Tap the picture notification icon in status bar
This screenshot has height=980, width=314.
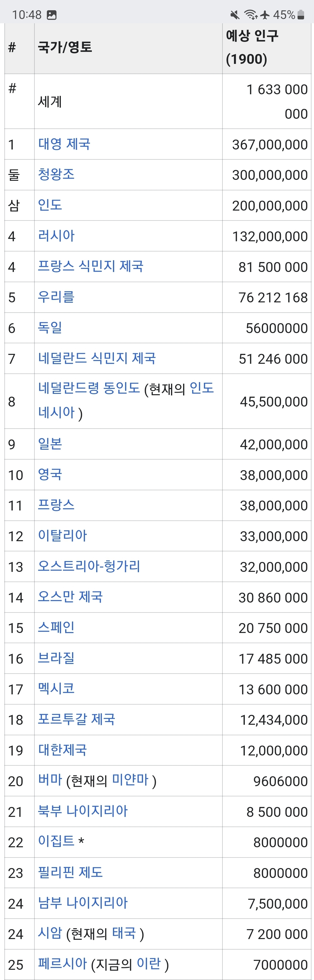pos(52,15)
